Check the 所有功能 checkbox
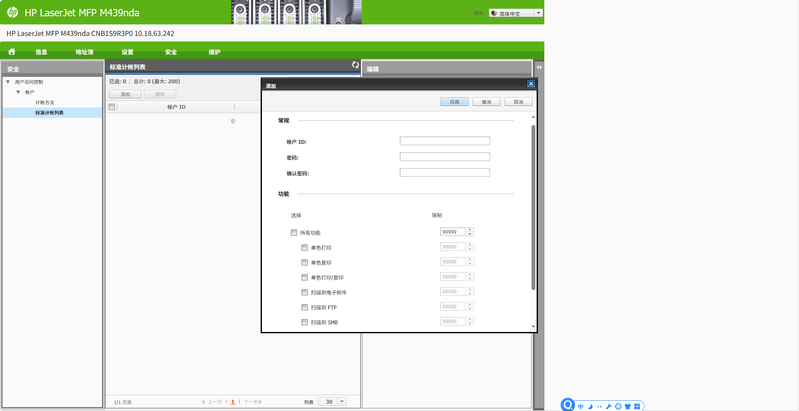Image resolution: width=799 pixels, height=411 pixels. click(x=294, y=232)
